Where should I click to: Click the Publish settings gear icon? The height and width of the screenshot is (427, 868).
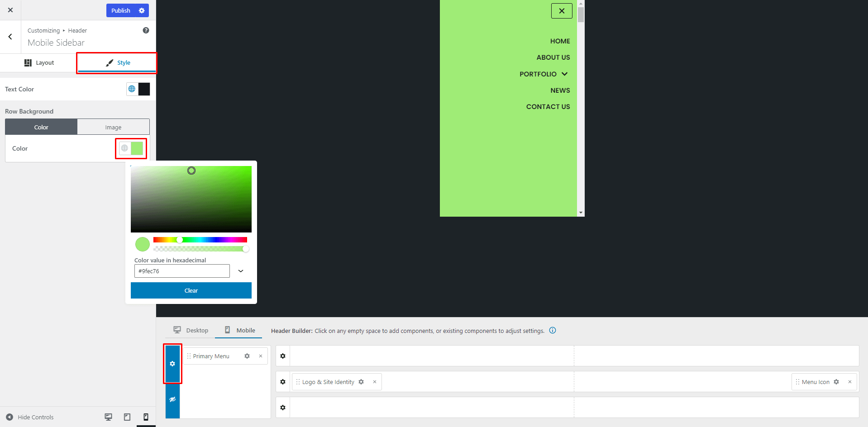click(142, 10)
